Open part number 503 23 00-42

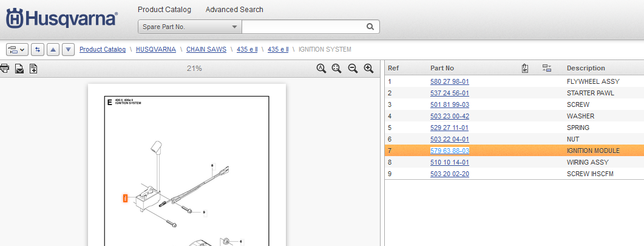pyautogui.click(x=449, y=116)
